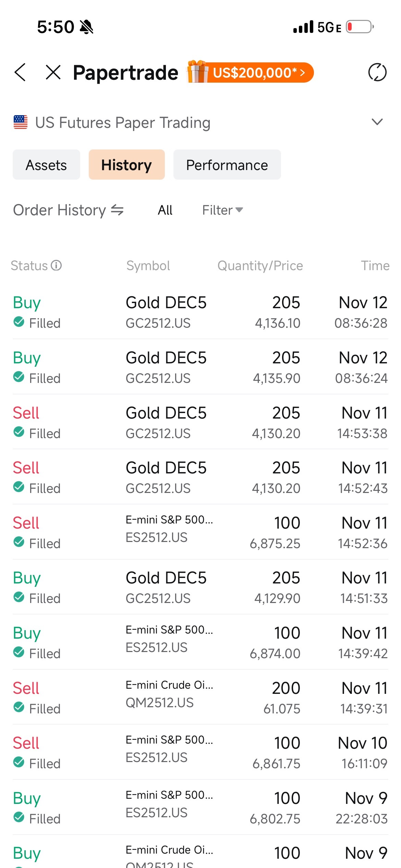Switch to the Performance tab
The width and height of the screenshot is (401, 868).
click(227, 165)
